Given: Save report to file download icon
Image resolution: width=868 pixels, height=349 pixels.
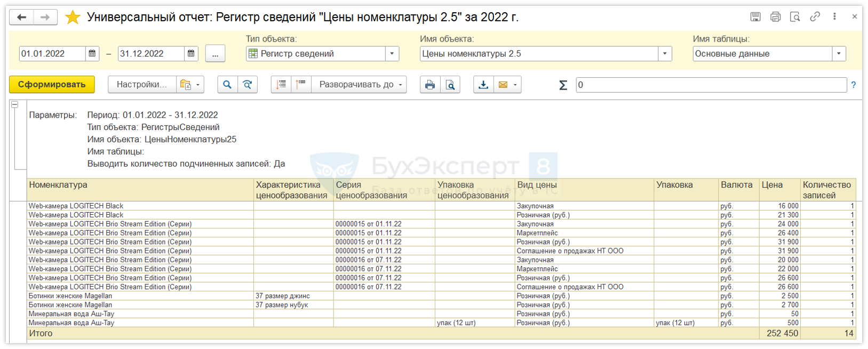Looking at the screenshot, I should pyautogui.click(x=483, y=85).
